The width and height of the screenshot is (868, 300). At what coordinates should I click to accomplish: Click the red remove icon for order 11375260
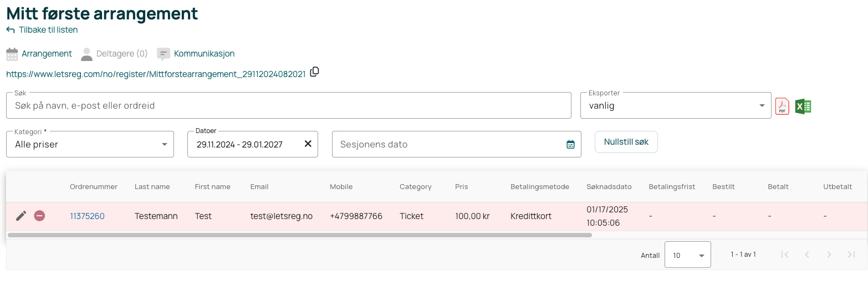(39, 216)
